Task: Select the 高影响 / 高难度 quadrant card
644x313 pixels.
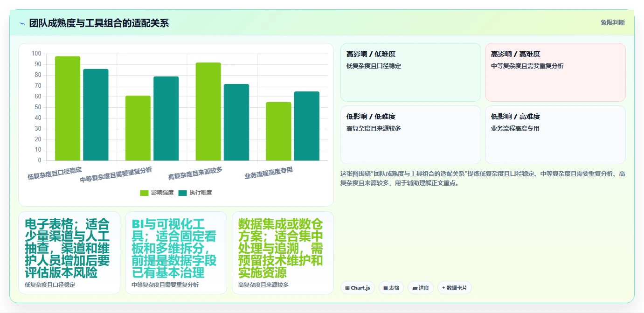Action: pyautogui.click(x=555, y=72)
